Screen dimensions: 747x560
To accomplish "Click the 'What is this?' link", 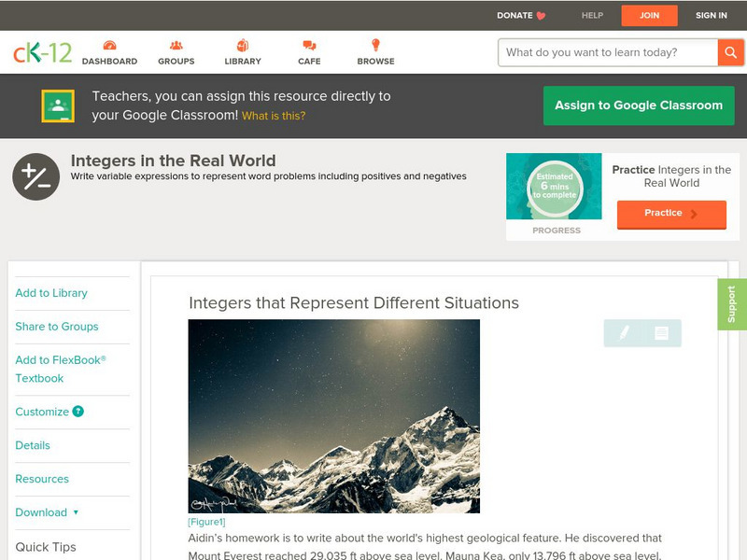I will click(274, 116).
